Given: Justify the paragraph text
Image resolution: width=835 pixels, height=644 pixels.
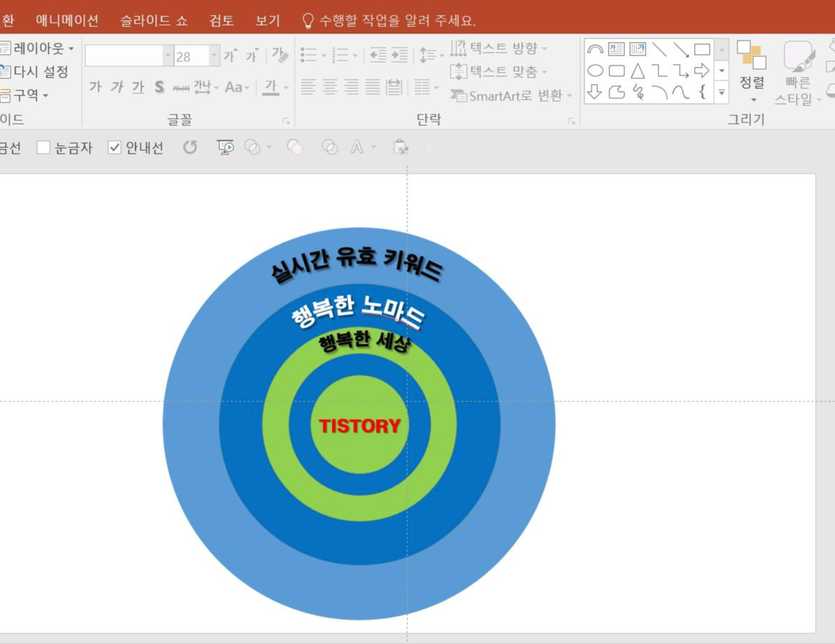Looking at the screenshot, I should [372, 87].
